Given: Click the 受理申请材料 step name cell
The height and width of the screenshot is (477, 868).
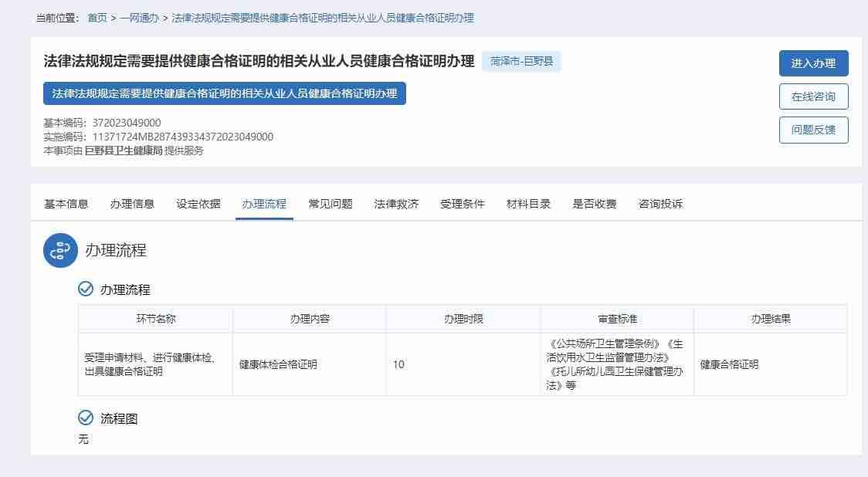Looking at the screenshot, I should tap(155, 364).
